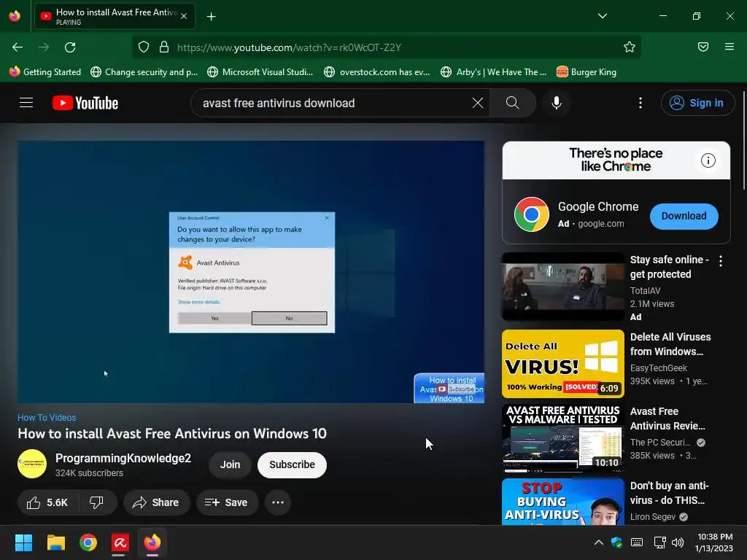The width and height of the screenshot is (747, 560).
Task: Open menu for Stay safe online video
Action: (720, 261)
